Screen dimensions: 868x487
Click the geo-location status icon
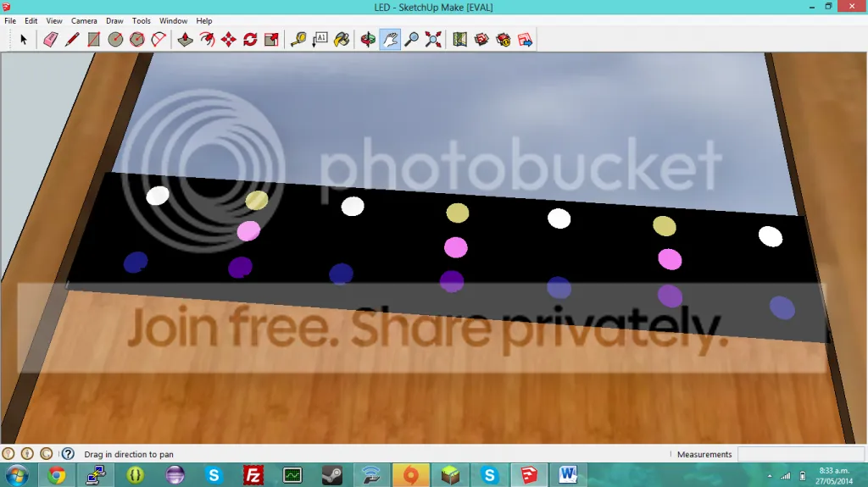click(x=8, y=454)
